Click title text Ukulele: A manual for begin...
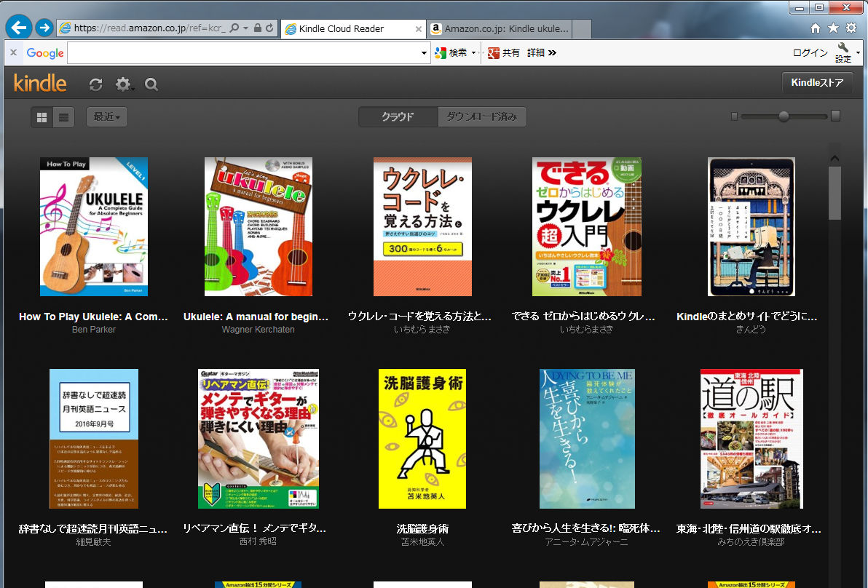Screen dimensions: 868x588 click(256, 317)
